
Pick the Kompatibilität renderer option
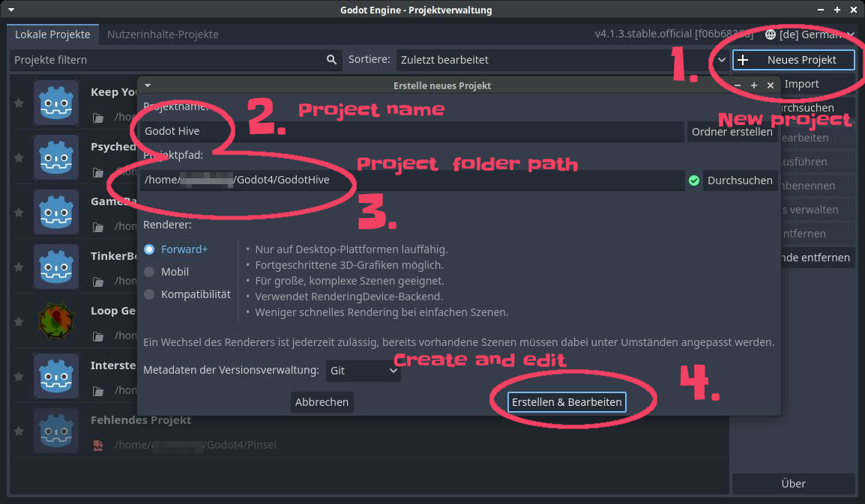(x=187, y=294)
